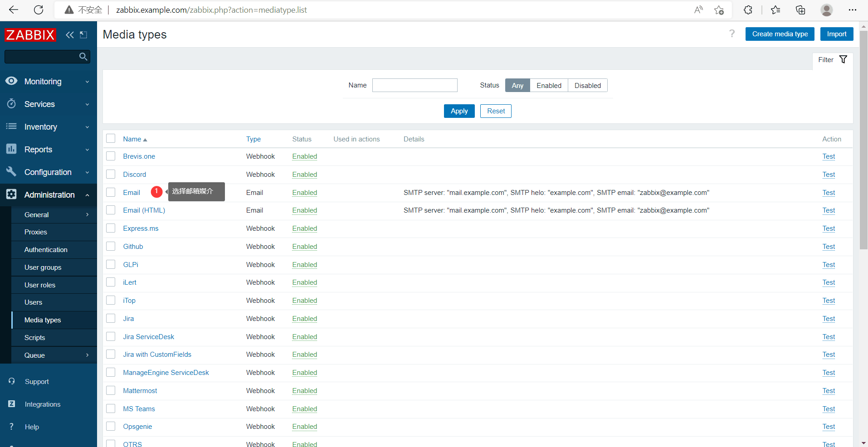
Task: Check the Email (HTML) row checkbox
Action: click(x=111, y=210)
